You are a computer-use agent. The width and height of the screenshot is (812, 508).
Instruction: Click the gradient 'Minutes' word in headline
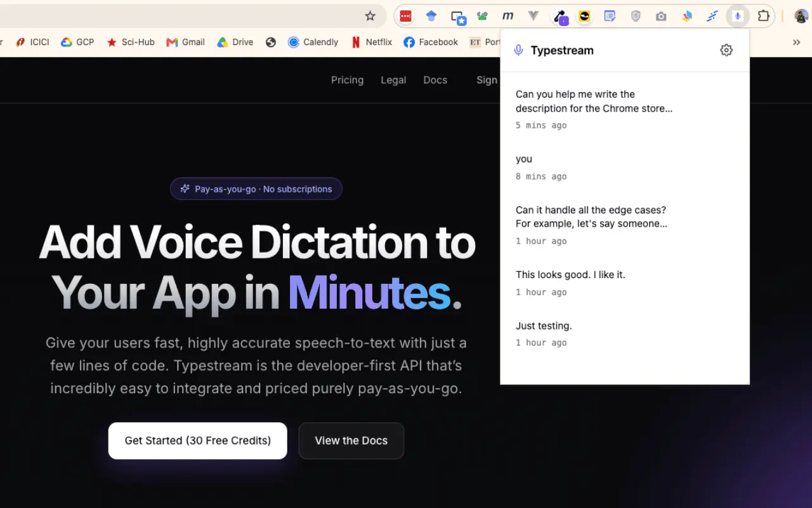369,293
